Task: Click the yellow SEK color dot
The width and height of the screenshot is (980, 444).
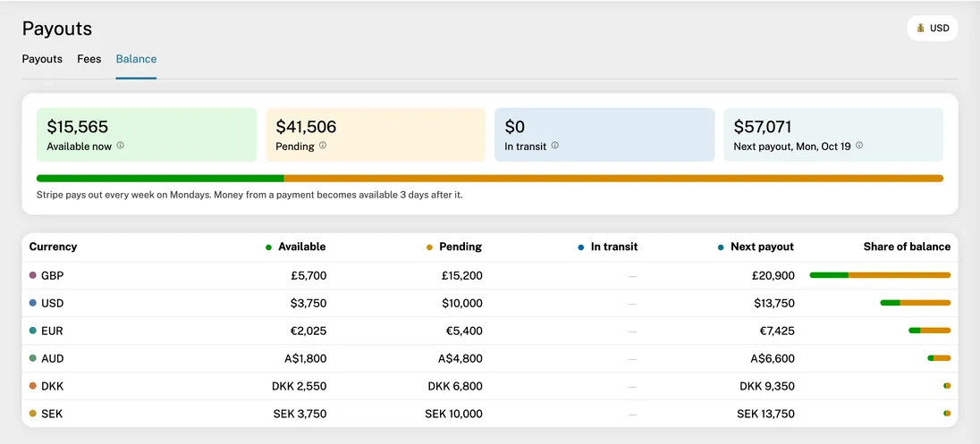Action: click(x=32, y=414)
